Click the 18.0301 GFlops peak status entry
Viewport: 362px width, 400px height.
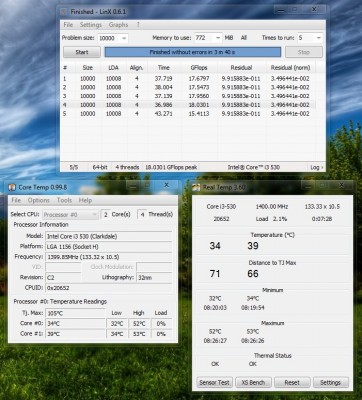171,167
